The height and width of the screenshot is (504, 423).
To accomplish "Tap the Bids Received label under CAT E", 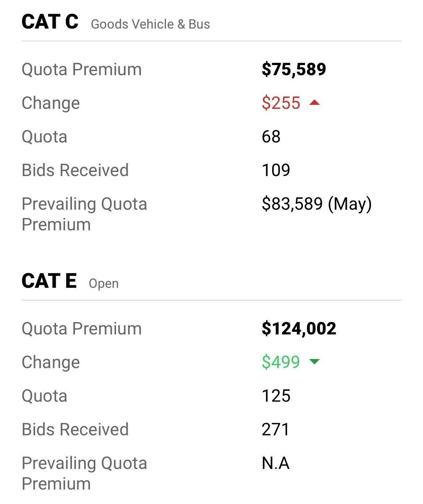I will pyautogui.click(x=75, y=430).
